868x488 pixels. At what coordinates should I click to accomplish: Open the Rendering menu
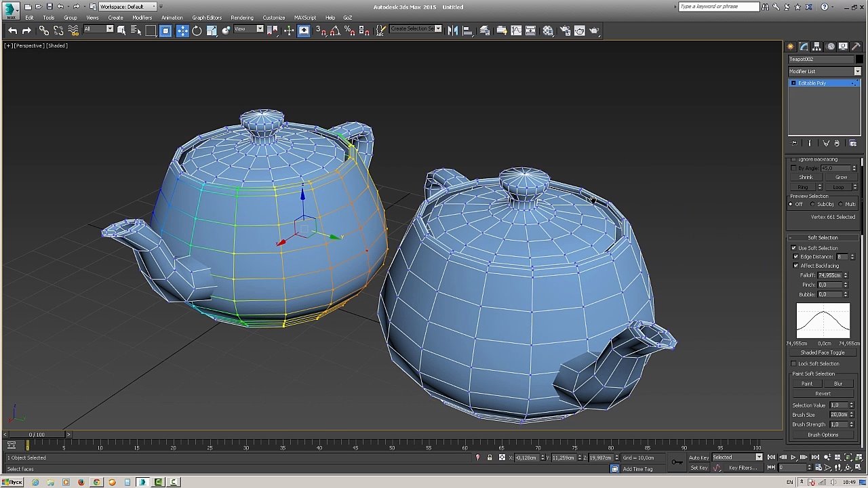[242, 18]
